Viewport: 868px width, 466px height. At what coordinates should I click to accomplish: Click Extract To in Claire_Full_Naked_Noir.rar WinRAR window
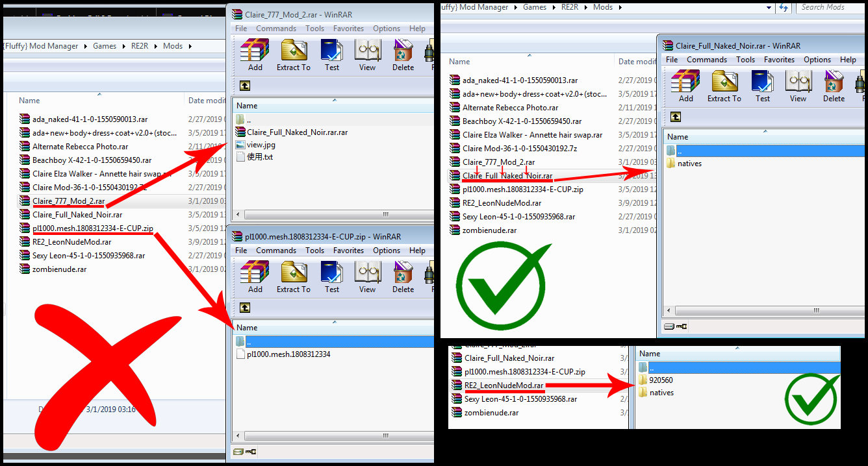[x=724, y=86]
